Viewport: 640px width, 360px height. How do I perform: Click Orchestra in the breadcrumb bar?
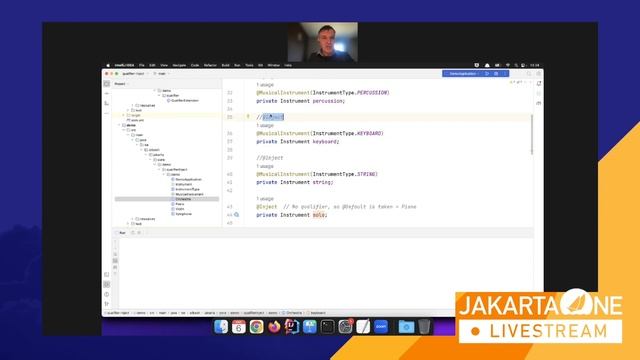(x=294, y=313)
